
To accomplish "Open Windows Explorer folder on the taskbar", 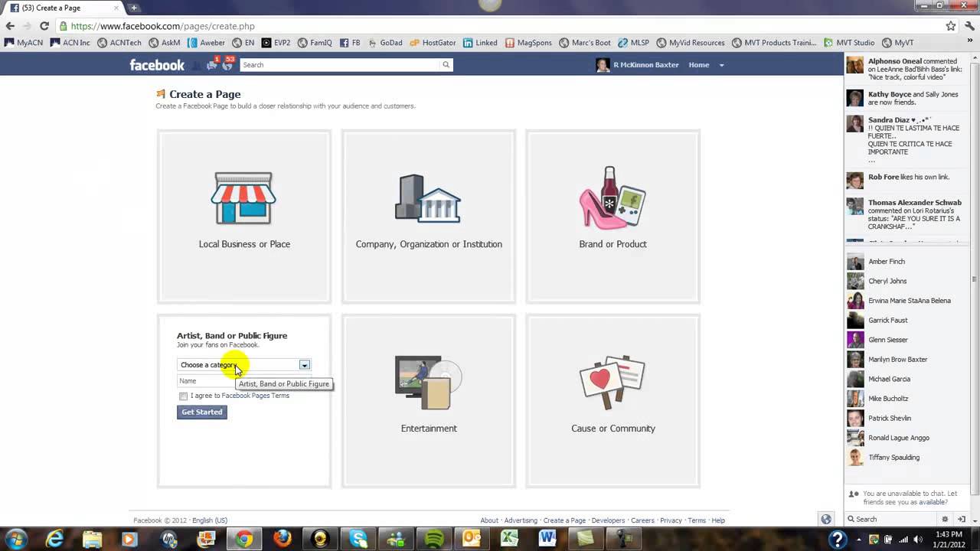I will (x=93, y=539).
